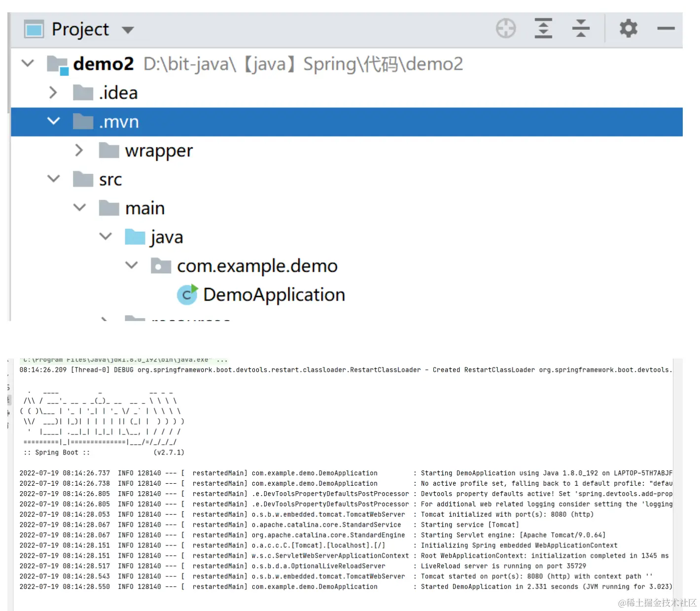Click the 'Starting Servlet engine' log line
Image resolution: width=700 pixels, height=611 pixels.
coord(313,535)
